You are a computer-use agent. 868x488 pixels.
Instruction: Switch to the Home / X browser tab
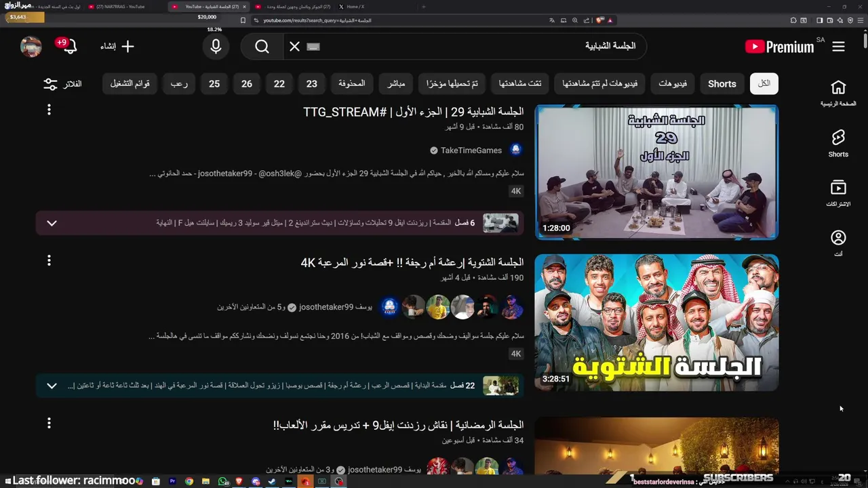(355, 7)
